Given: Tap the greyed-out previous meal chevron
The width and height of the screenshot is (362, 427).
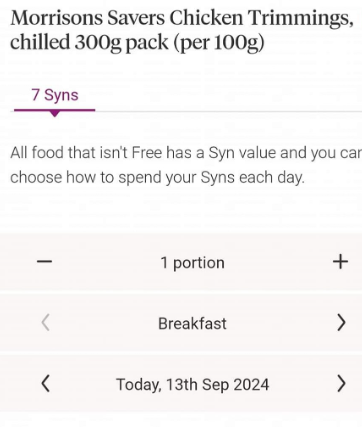Looking at the screenshot, I should [46, 323].
